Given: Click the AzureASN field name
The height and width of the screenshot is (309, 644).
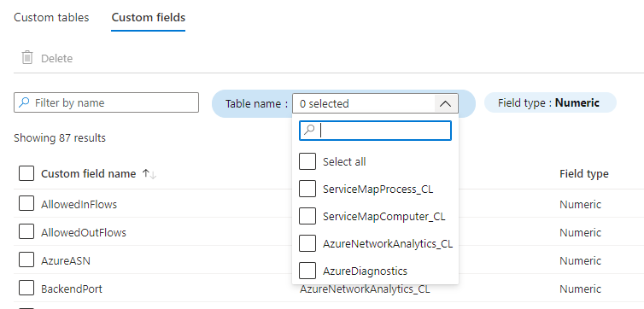Looking at the screenshot, I should [66, 260].
